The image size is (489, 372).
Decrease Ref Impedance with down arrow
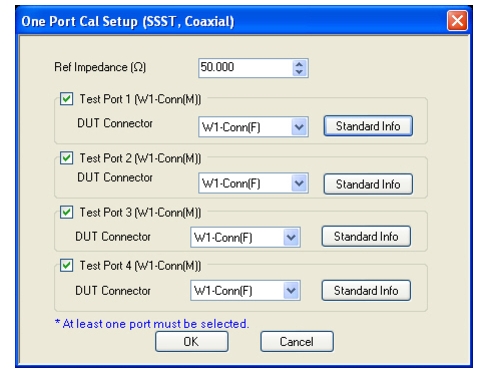point(299,72)
